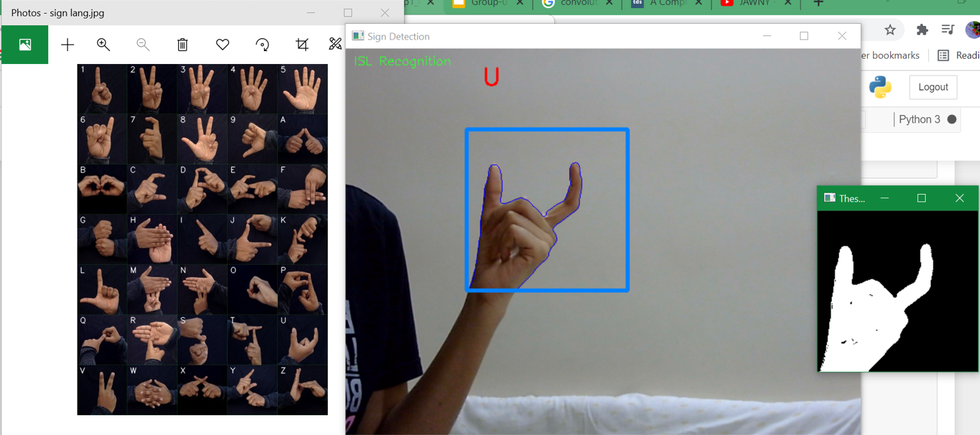Zoom out of the photo

[143, 45]
